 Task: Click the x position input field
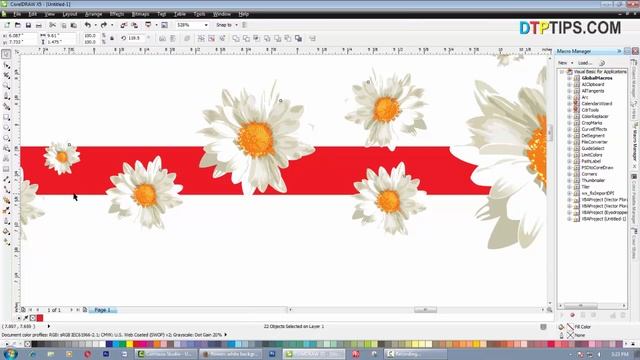[21, 36]
